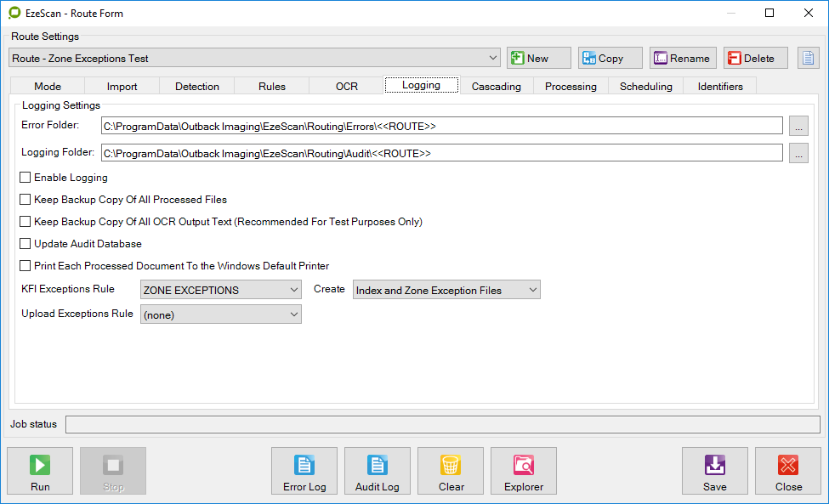Screen dimensions: 829x504
Task: Expand the KFI Exceptions Rule dropdown
Action: pos(220,290)
